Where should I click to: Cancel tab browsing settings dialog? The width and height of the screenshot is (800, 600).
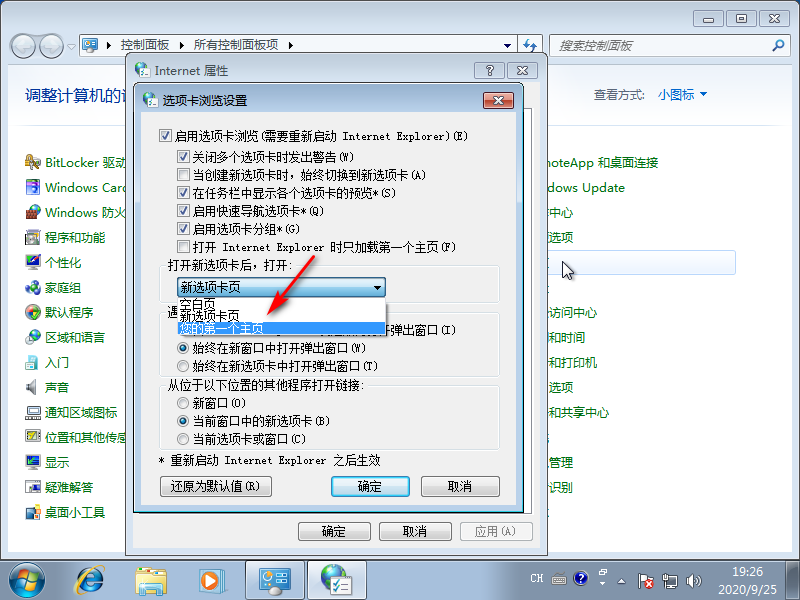460,486
